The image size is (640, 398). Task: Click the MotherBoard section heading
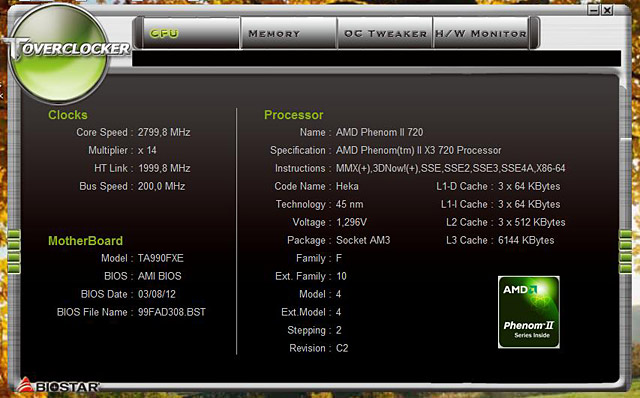(x=85, y=240)
